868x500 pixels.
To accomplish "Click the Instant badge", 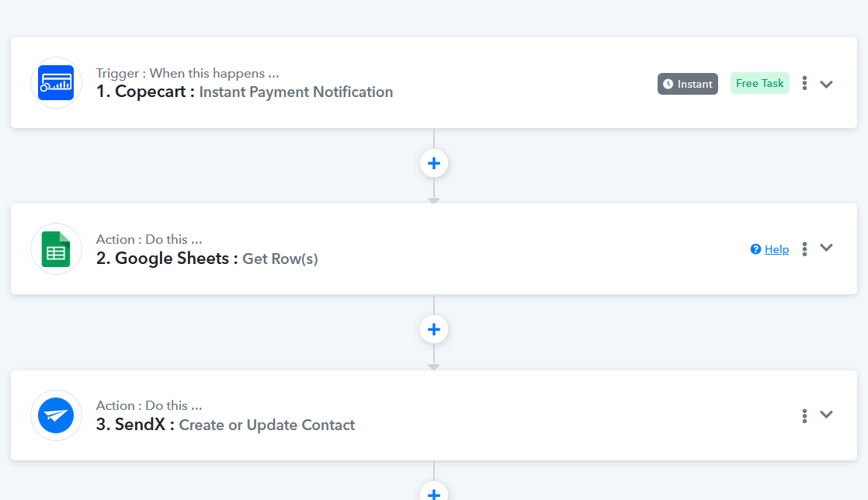I will [x=688, y=84].
